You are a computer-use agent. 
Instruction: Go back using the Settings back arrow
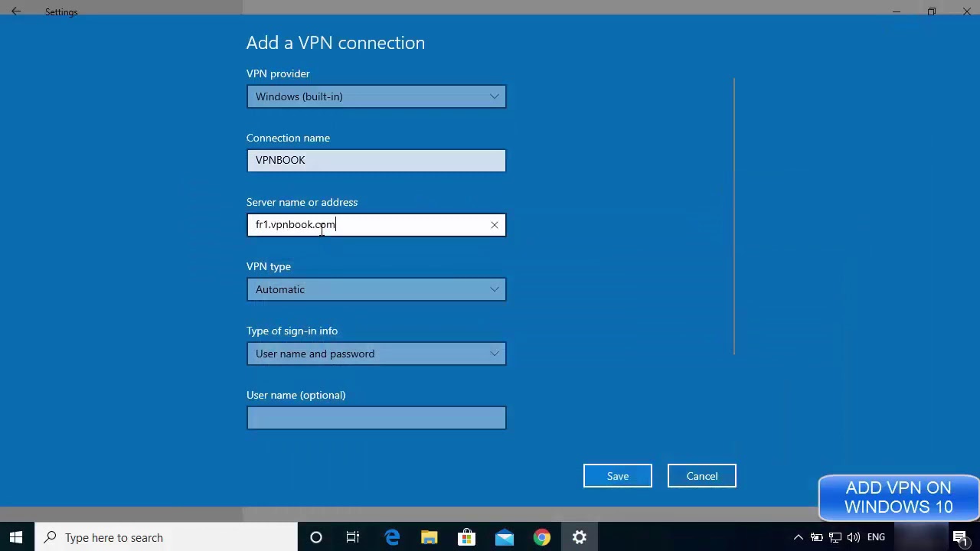pyautogui.click(x=16, y=11)
